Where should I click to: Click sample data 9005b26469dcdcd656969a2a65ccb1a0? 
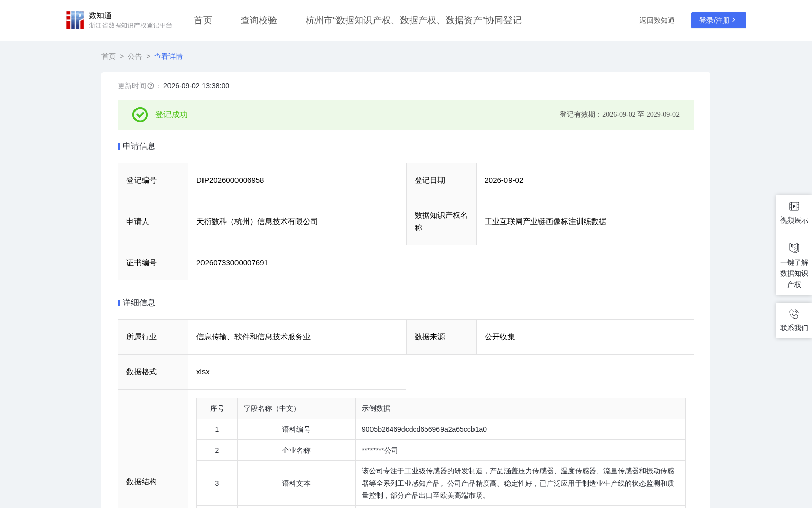424,429
